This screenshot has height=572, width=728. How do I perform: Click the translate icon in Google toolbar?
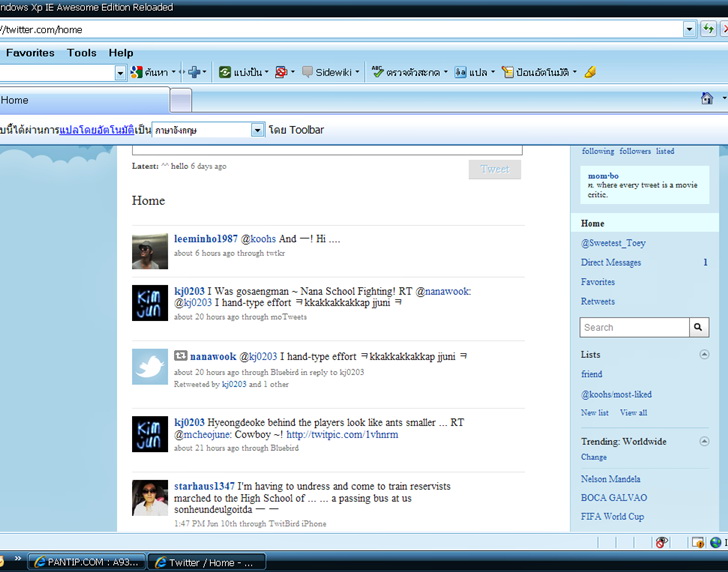click(x=460, y=72)
